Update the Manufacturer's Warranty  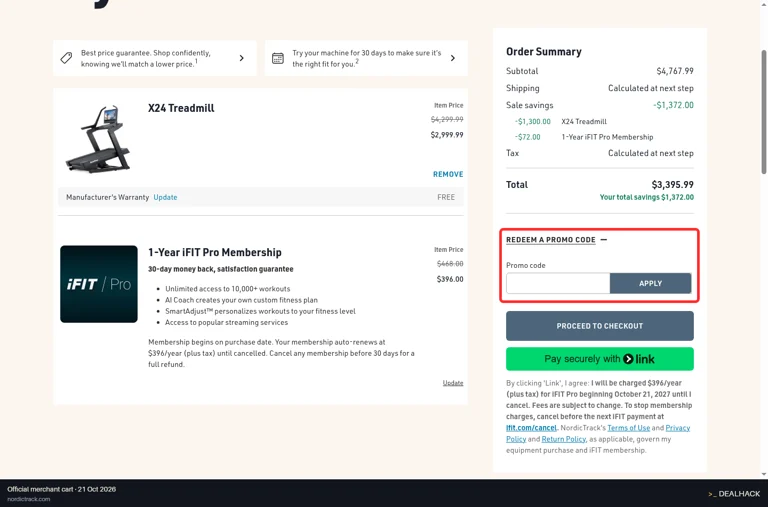tap(165, 197)
